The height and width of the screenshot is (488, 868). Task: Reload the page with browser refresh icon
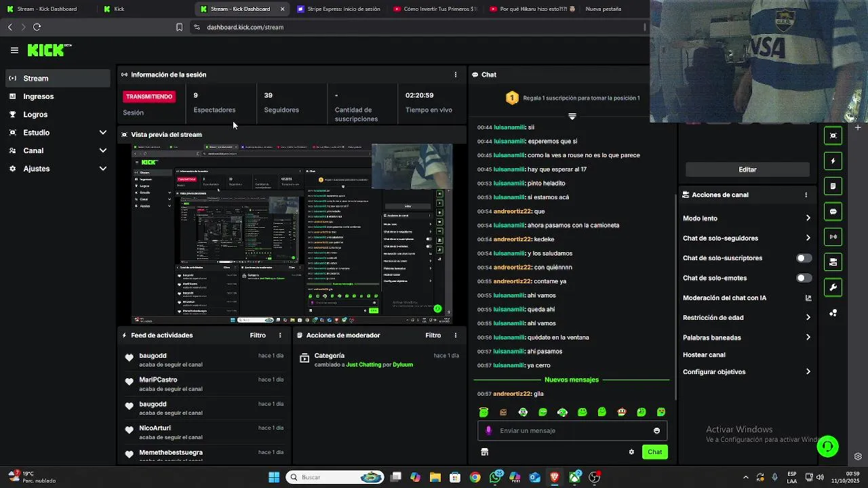37,27
